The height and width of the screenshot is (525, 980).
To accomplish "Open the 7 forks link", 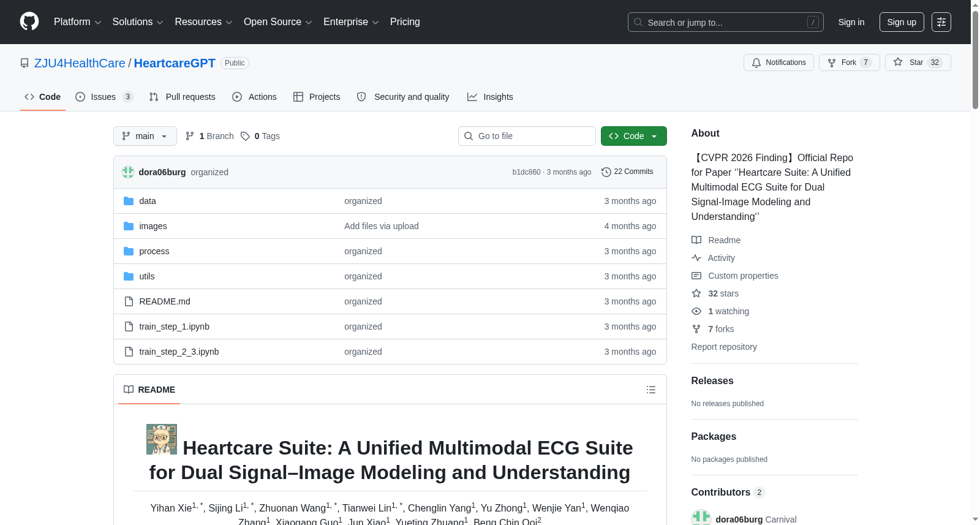I will pyautogui.click(x=721, y=329).
